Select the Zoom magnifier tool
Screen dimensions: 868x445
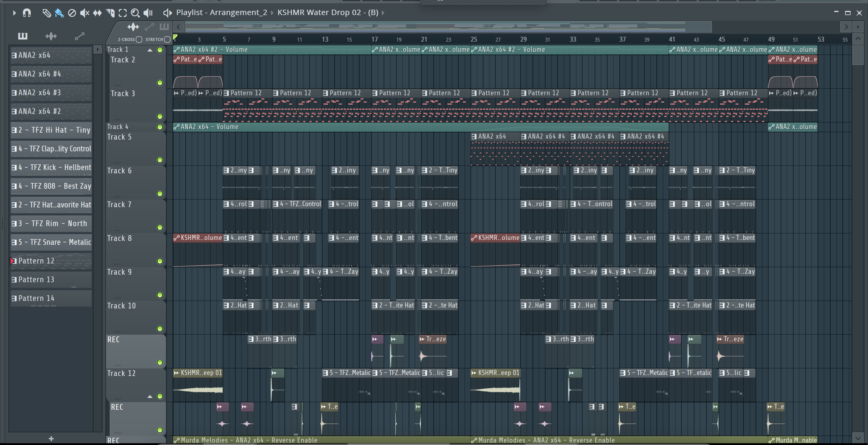pos(135,13)
